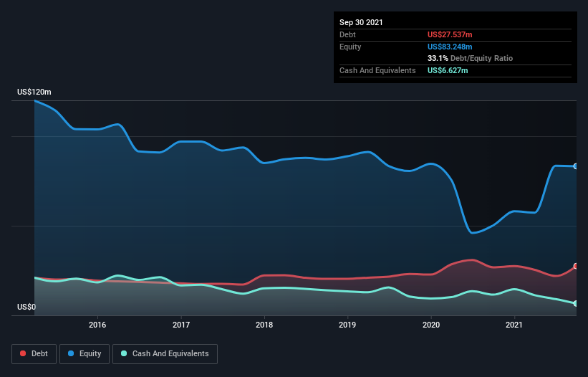The height and width of the screenshot is (377, 588).
Task: Click the US$83.248m equity value
Action: coord(450,47)
